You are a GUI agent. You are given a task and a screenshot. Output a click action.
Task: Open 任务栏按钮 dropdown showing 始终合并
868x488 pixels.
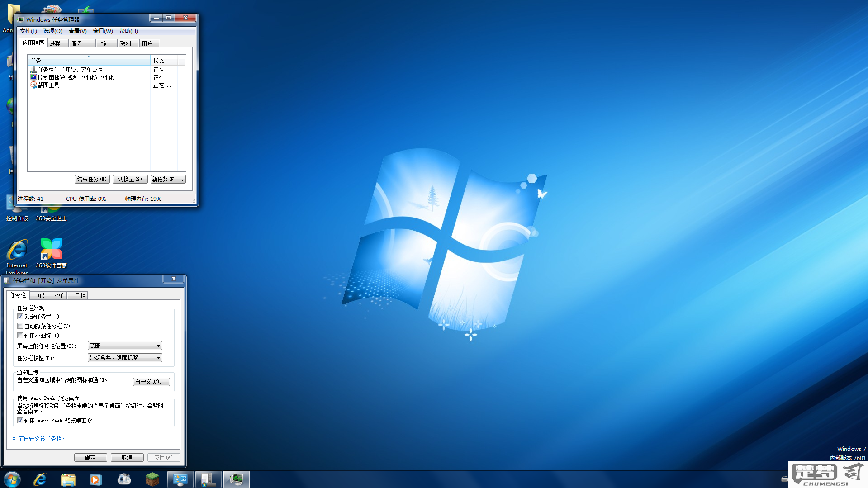[x=125, y=358]
